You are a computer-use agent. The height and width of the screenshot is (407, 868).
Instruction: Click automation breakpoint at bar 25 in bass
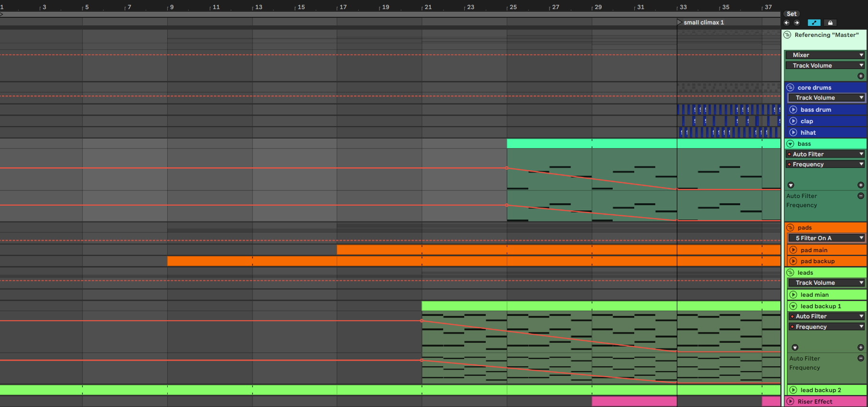point(507,168)
